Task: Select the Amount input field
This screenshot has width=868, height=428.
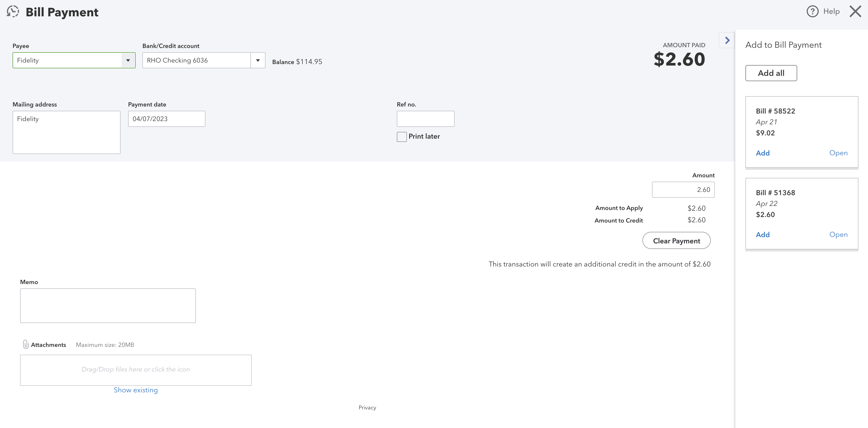Action: click(683, 190)
